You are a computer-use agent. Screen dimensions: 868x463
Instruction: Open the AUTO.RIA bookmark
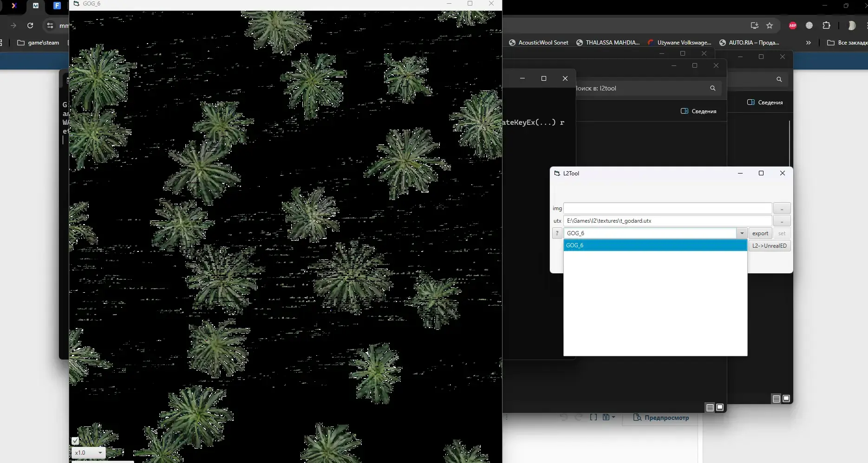point(749,43)
